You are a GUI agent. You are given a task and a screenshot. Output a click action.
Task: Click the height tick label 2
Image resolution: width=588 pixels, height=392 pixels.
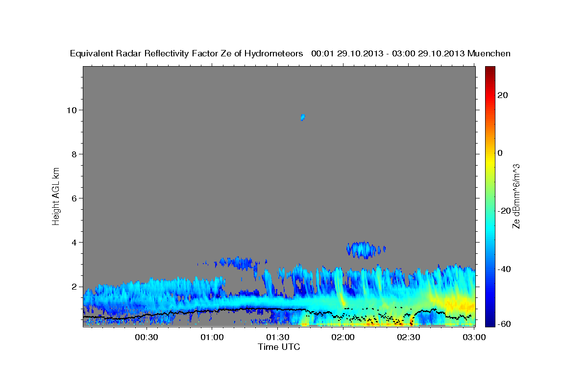[75, 287]
